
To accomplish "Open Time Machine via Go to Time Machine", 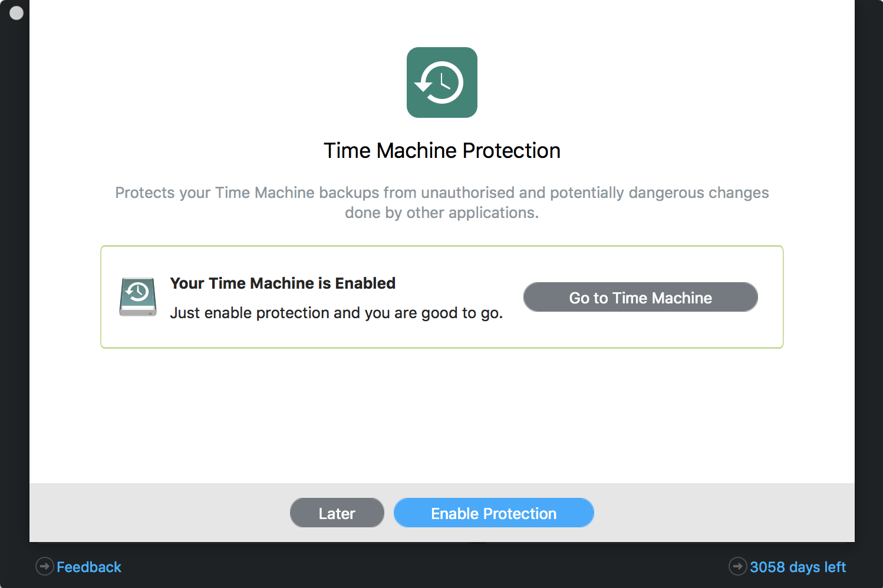I will click(x=641, y=297).
